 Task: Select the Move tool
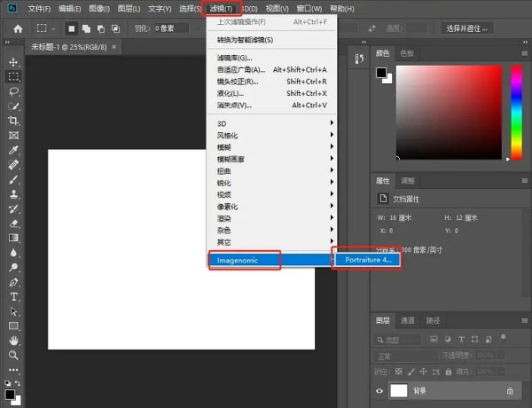(13, 62)
